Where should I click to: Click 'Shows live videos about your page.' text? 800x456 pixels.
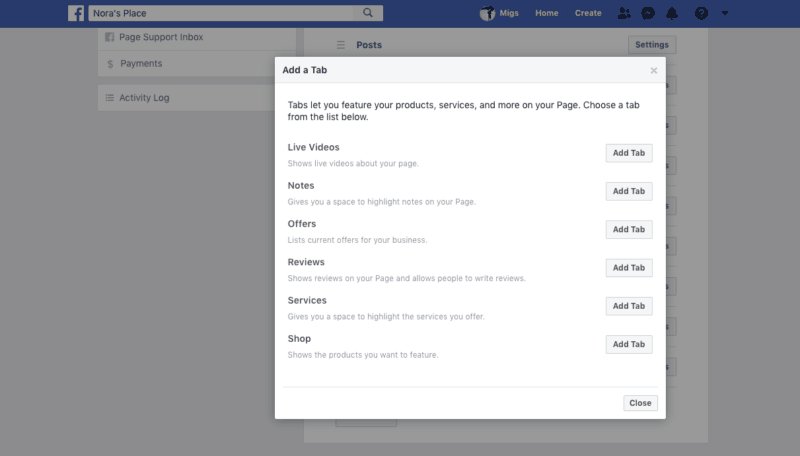pos(353,164)
